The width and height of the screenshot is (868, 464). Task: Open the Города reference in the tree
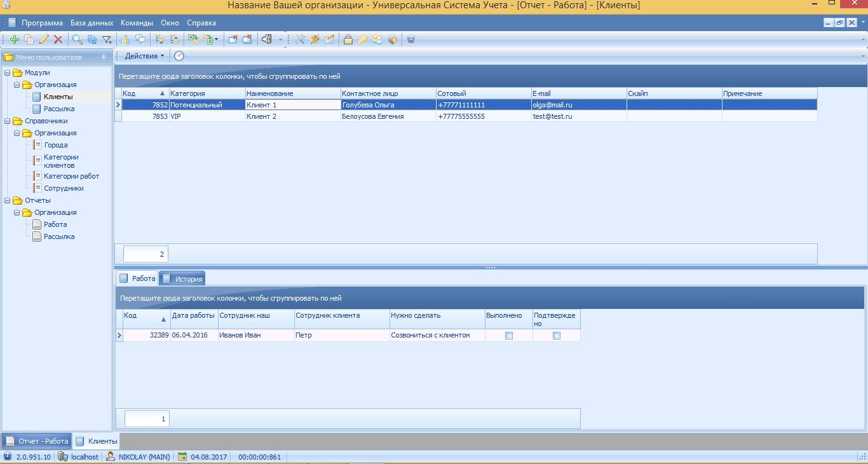point(56,145)
